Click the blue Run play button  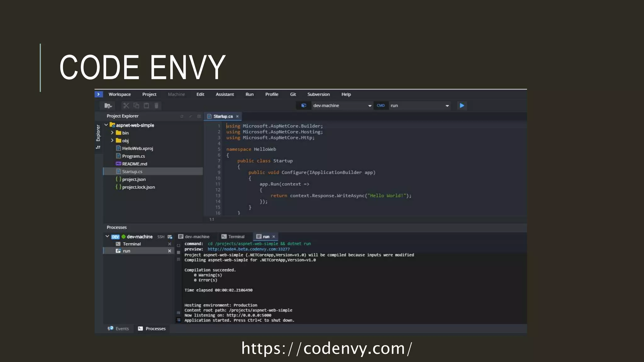(462, 106)
